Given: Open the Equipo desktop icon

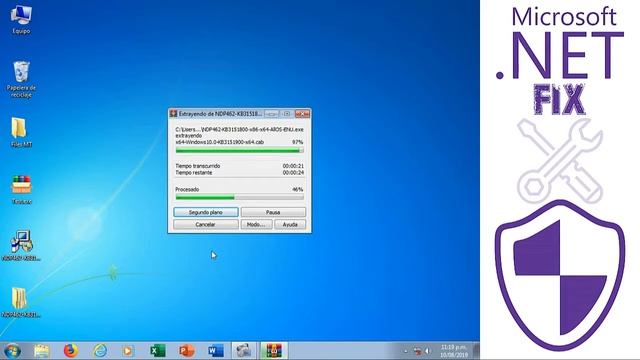Looking at the screenshot, I should 21,19.
